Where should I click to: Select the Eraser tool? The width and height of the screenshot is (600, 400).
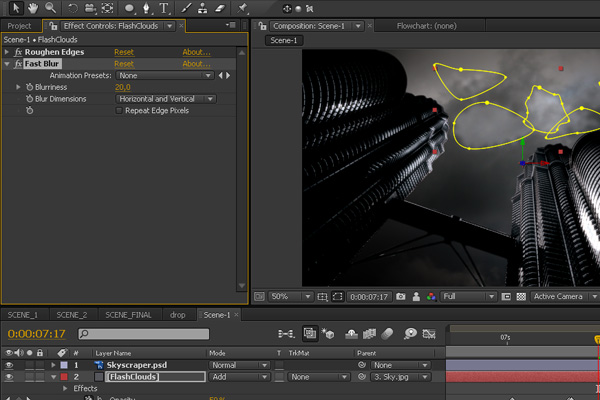tap(220, 8)
